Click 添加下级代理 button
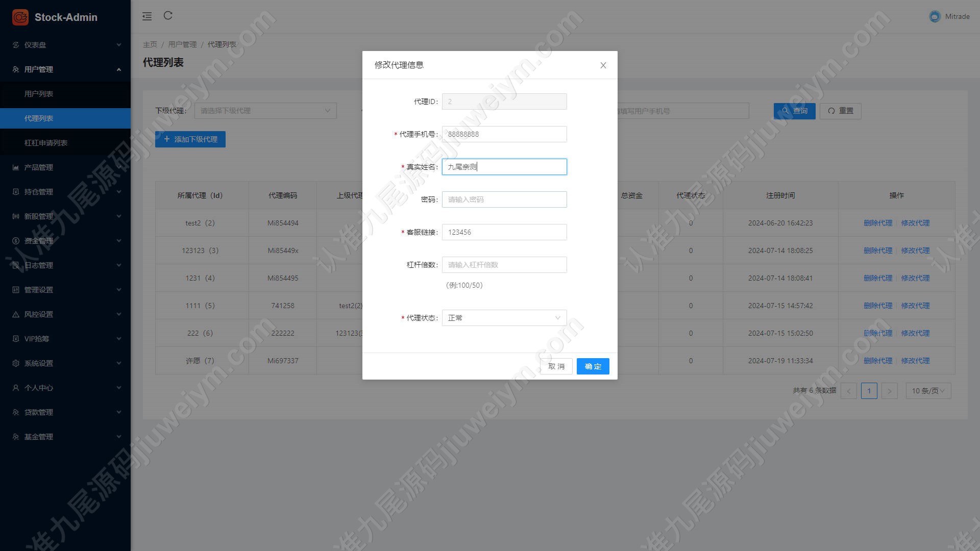The image size is (980, 551). pos(190,139)
